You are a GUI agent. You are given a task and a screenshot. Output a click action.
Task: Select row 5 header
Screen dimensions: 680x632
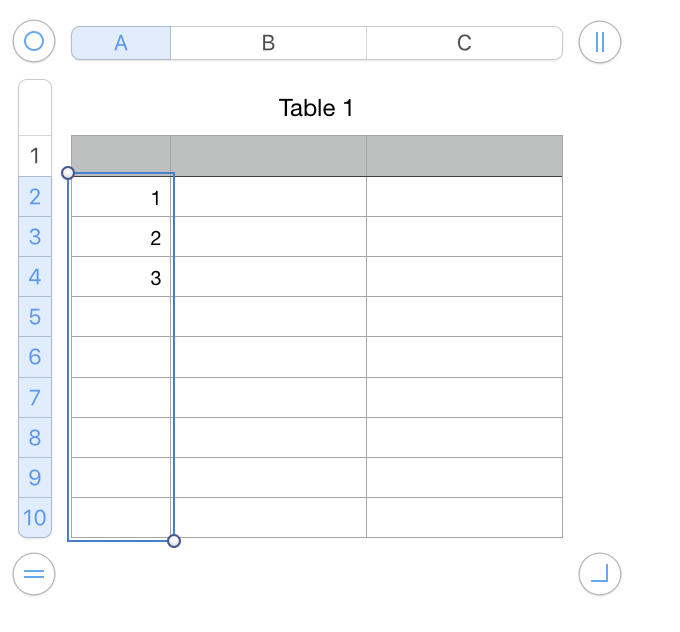coord(35,317)
